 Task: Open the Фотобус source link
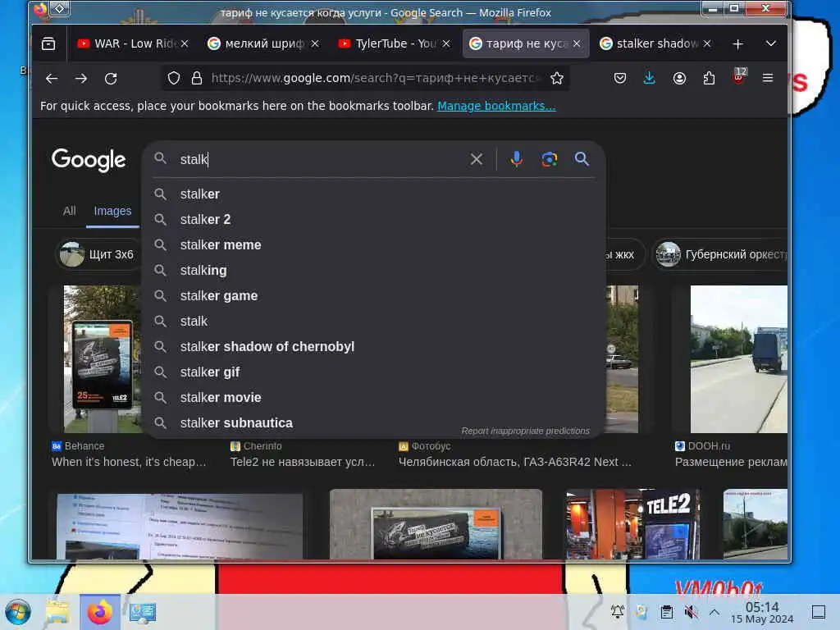424,446
